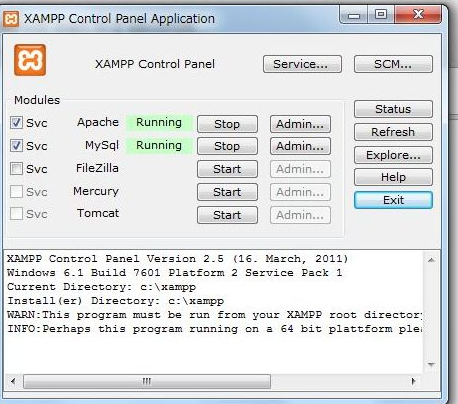Start the Tomcat module
This screenshot has height=404, width=458.
pos(227,215)
